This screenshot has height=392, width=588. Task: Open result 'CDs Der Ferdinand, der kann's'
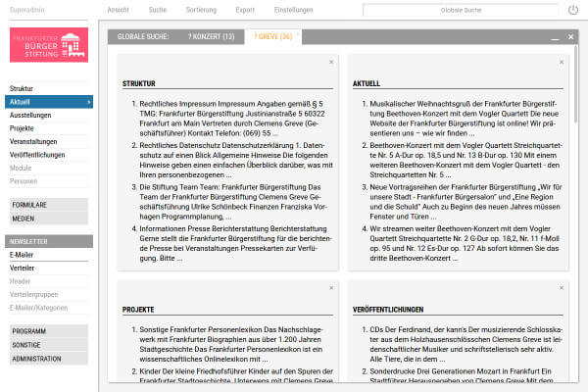click(x=466, y=344)
